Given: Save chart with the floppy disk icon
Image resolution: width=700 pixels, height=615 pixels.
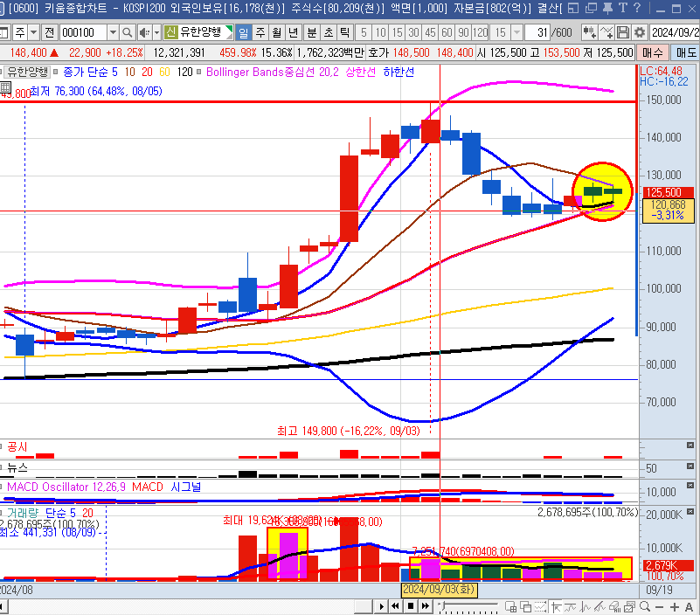Looking at the screenshot, I should coord(623,32).
